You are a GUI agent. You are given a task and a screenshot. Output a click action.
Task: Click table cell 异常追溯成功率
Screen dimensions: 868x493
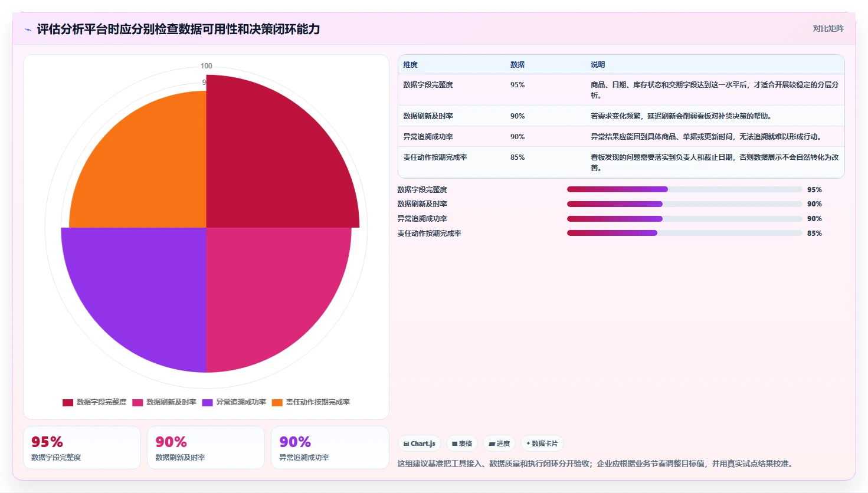point(428,137)
